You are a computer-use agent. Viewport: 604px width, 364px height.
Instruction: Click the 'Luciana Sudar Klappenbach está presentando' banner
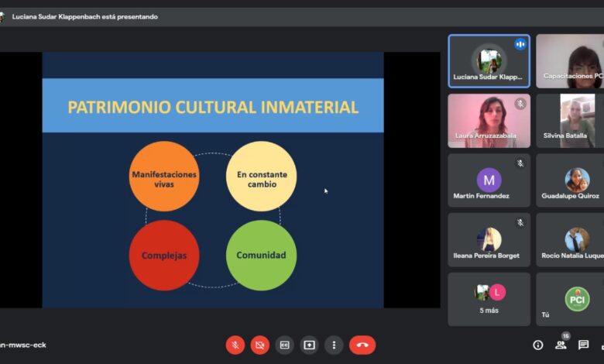(84, 16)
